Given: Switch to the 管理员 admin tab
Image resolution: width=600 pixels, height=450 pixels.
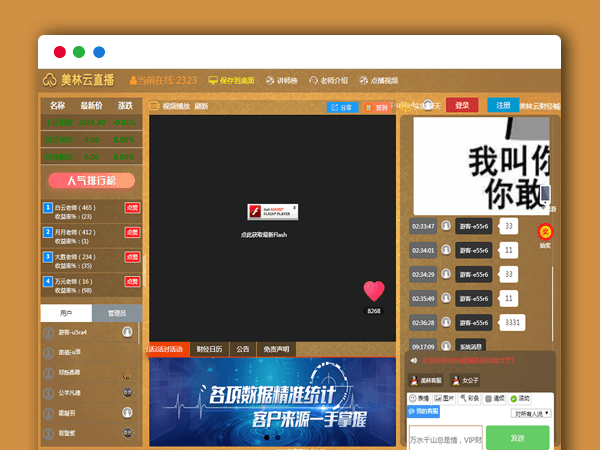Looking at the screenshot, I should (117, 313).
